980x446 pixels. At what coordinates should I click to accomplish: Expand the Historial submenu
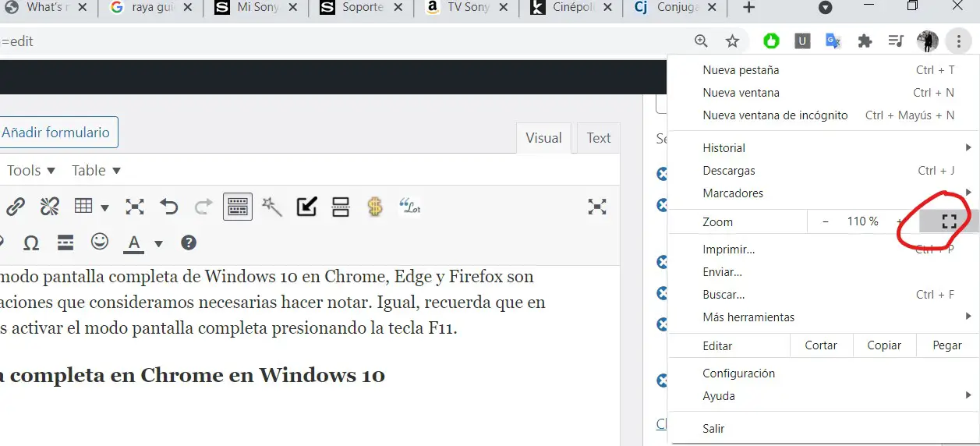[823, 148]
